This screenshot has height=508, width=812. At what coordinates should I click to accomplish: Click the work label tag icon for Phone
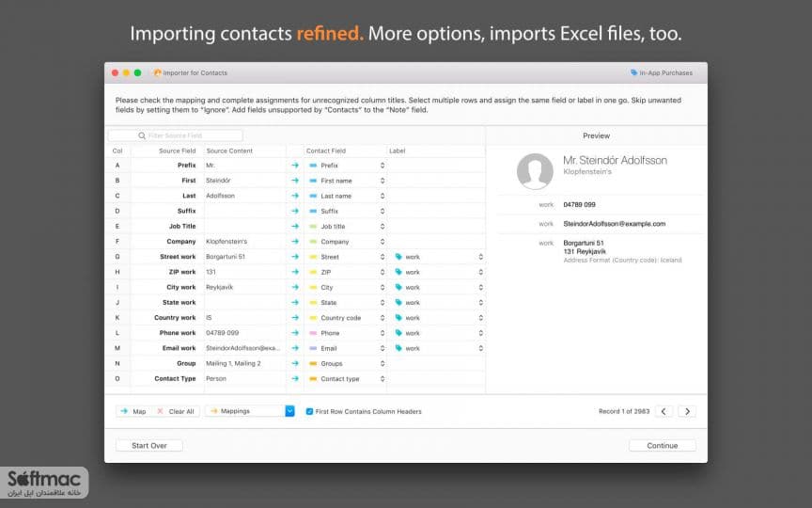click(x=398, y=333)
